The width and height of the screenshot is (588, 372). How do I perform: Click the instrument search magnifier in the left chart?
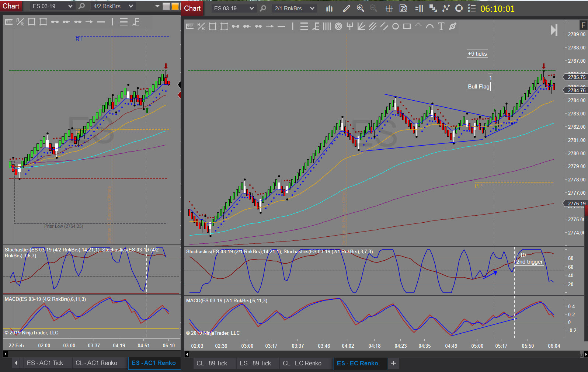point(82,6)
